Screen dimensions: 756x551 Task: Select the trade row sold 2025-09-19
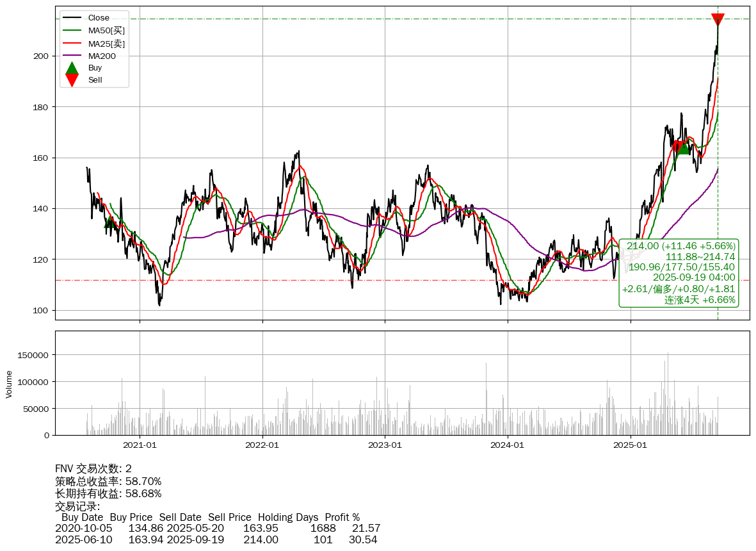[x=216, y=539]
